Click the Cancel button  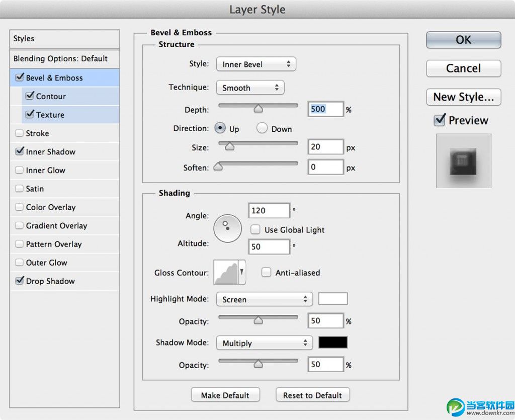pos(463,68)
